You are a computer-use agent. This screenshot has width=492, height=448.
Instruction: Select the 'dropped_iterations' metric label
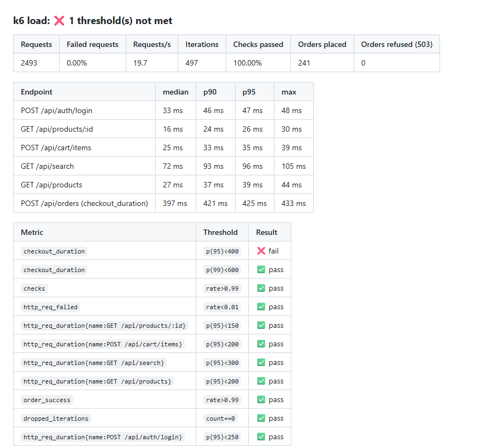(56, 418)
